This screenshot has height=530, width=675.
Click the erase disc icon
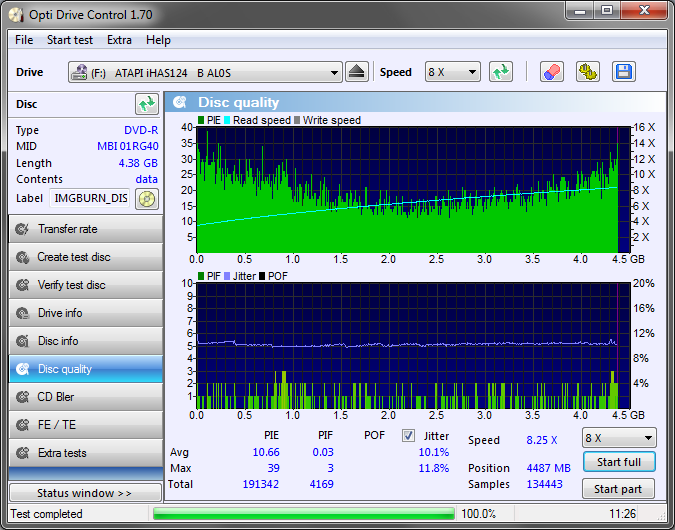552,72
